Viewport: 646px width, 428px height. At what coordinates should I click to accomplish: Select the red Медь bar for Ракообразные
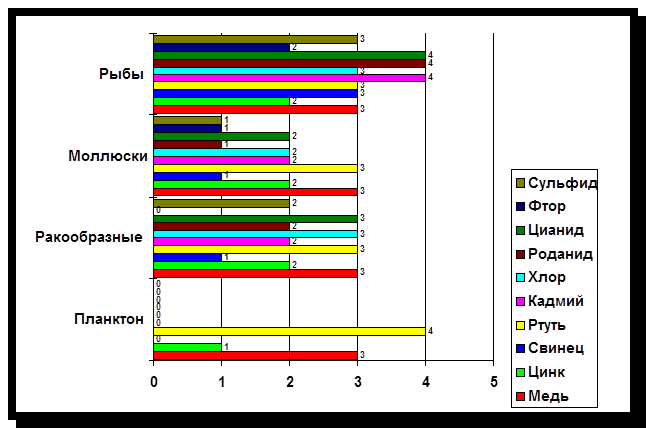pos(255,272)
